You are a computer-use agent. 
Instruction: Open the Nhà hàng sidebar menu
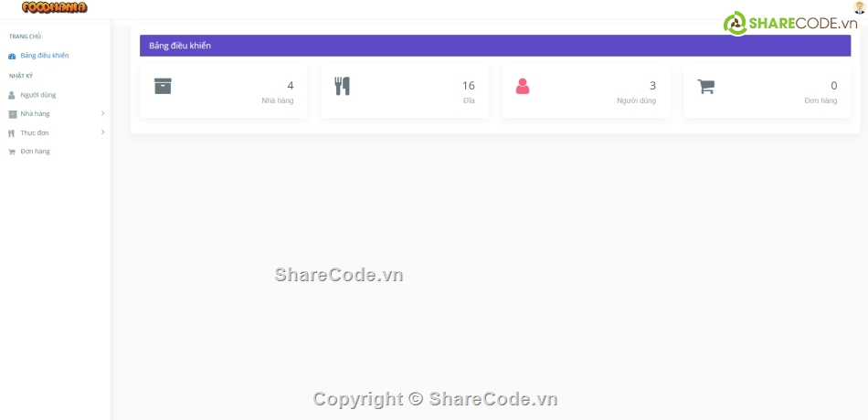pyautogui.click(x=36, y=114)
